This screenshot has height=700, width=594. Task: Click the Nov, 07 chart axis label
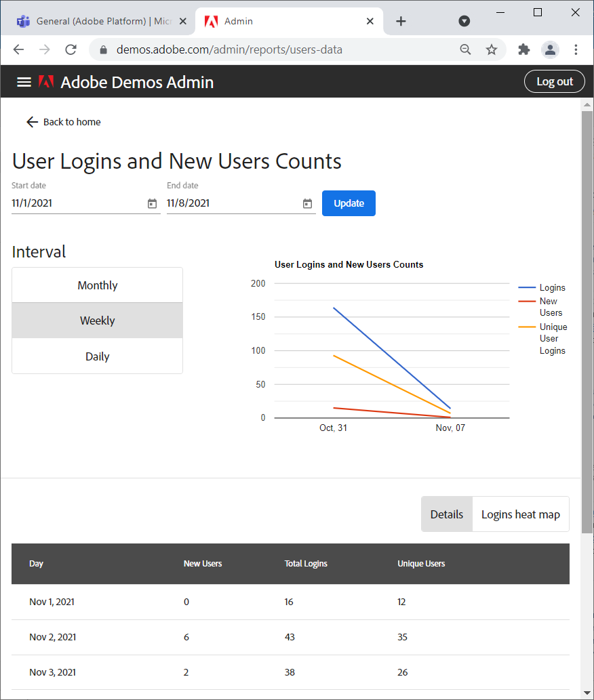tap(450, 428)
